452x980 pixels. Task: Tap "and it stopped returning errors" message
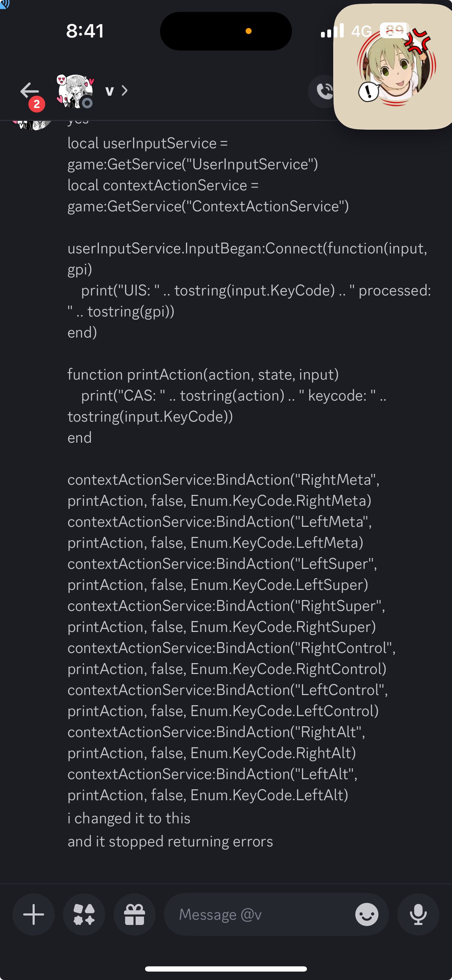pos(170,841)
